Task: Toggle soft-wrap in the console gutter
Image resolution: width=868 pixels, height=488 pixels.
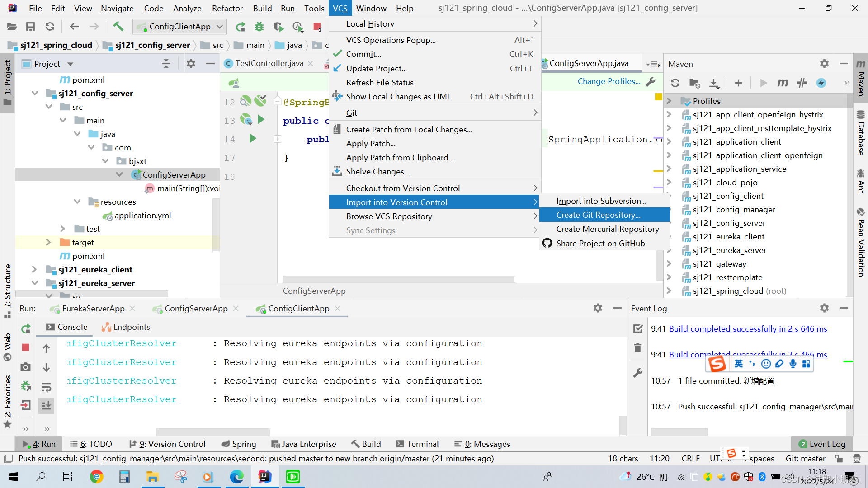Action: click(x=46, y=386)
